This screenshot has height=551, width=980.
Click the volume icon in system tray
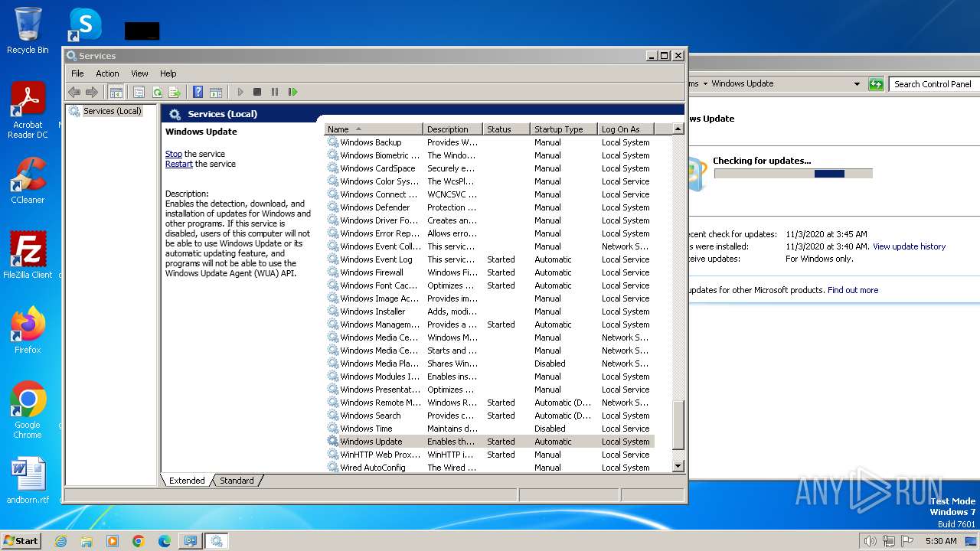pyautogui.click(x=870, y=541)
